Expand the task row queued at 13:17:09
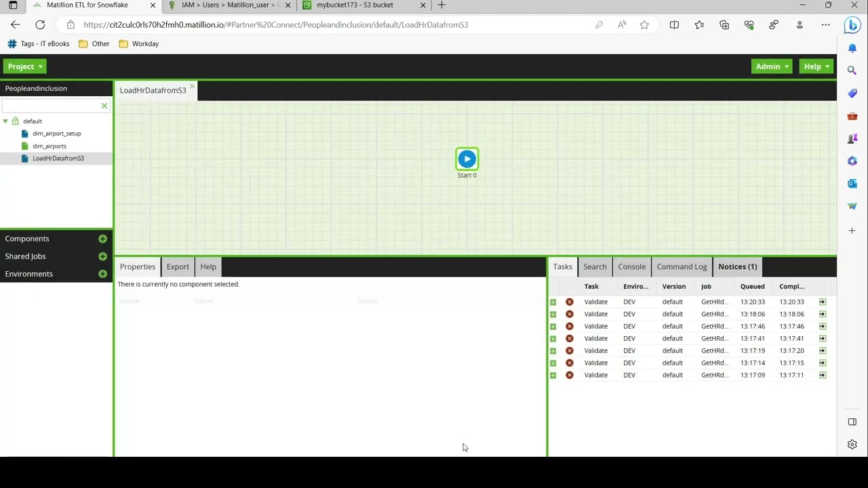 coord(553,375)
